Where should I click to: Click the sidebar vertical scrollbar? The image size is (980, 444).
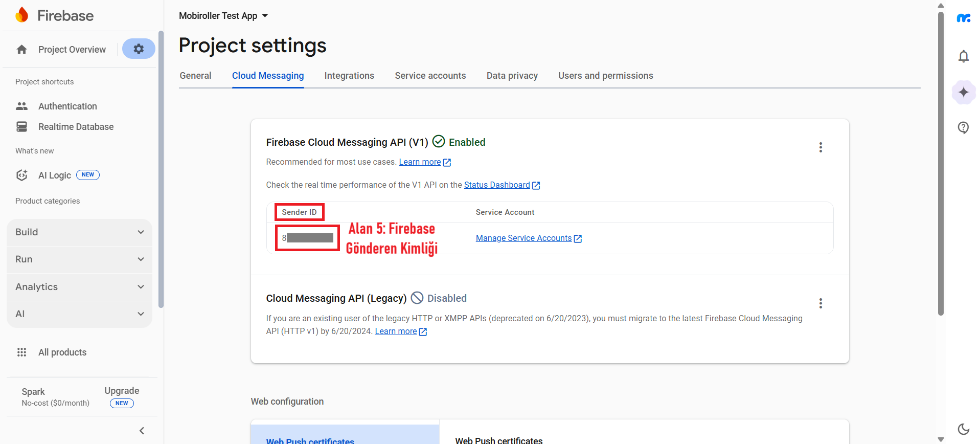coord(161,169)
